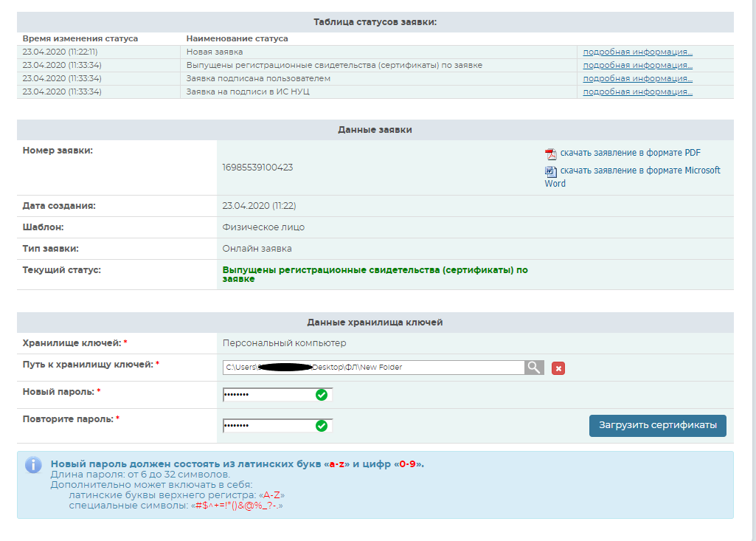Click the application number 16985539100423
The image size is (756, 541).
(x=257, y=168)
